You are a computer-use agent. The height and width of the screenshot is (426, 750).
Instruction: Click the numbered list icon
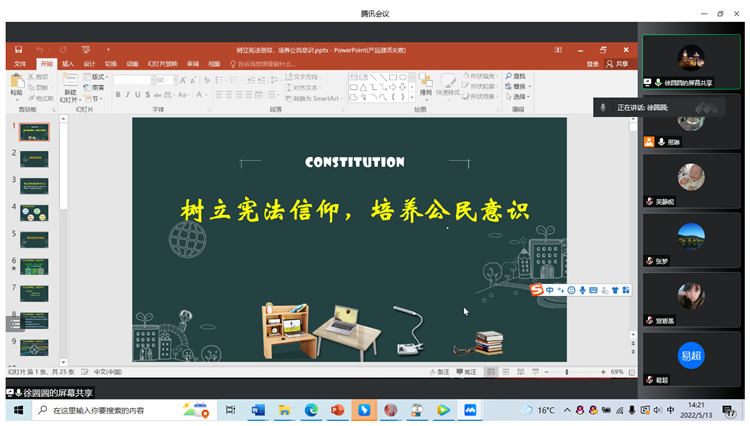point(236,80)
